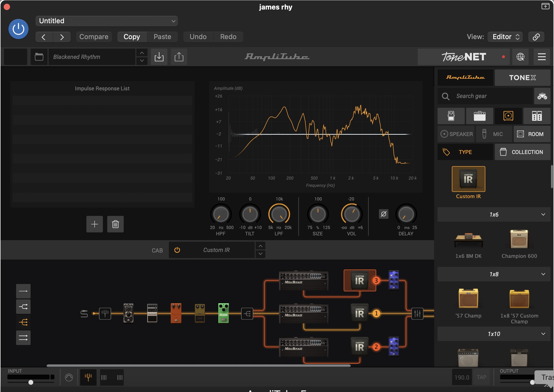Image resolution: width=554 pixels, height=392 pixels.
Task: Go to next preset arrow
Action: 62,37
